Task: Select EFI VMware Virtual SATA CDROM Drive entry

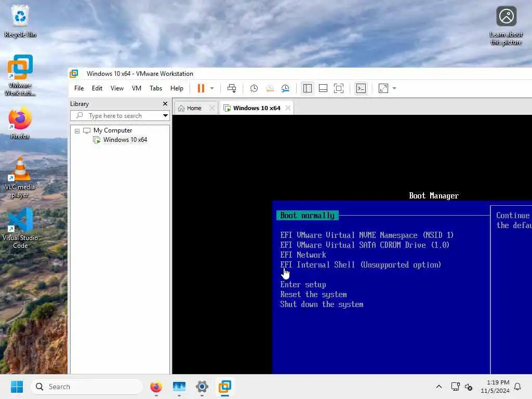Action: pyautogui.click(x=364, y=245)
